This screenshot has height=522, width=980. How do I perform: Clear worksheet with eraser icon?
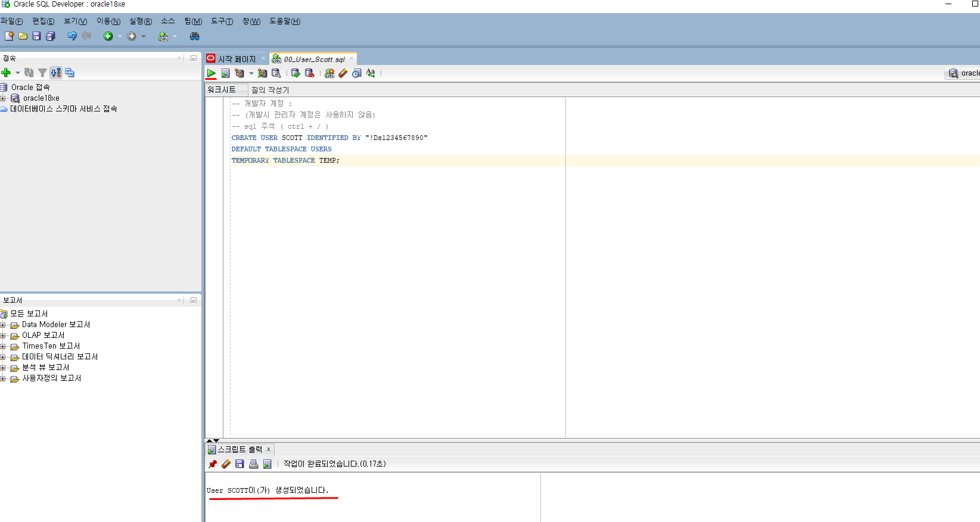point(343,73)
